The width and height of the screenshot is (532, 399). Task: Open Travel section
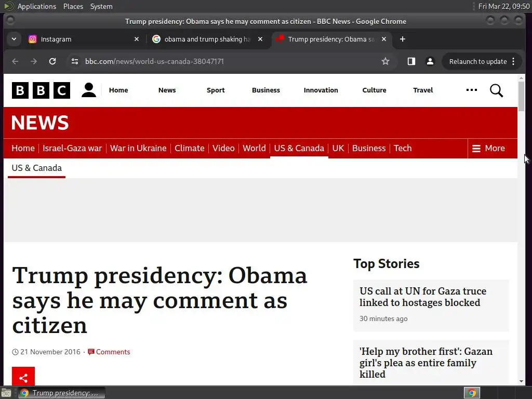423,90
